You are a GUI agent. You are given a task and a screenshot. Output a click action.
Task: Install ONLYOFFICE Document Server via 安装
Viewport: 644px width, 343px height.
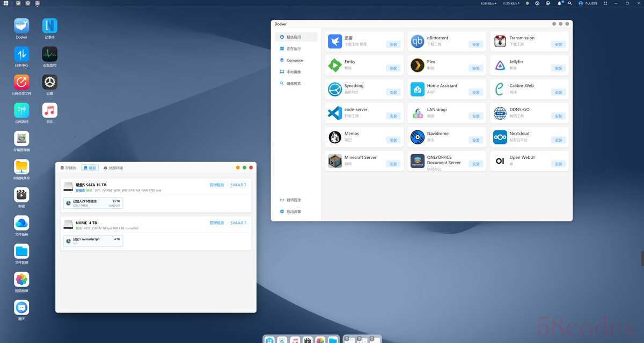tap(476, 164)
